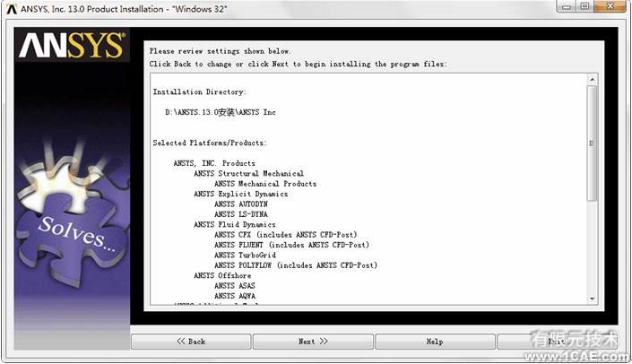
Task: Click "ANSYS Mechanical Products" entry
Action: [265, 184]
